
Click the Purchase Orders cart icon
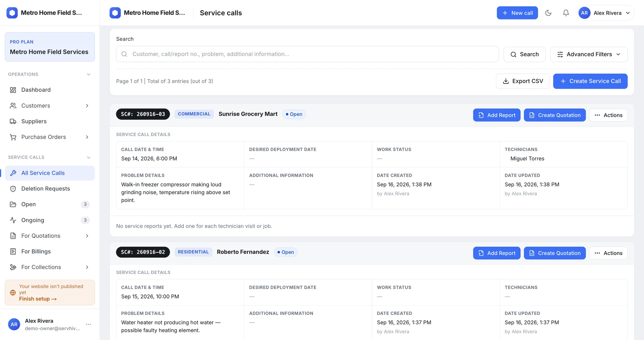point(13,137)
